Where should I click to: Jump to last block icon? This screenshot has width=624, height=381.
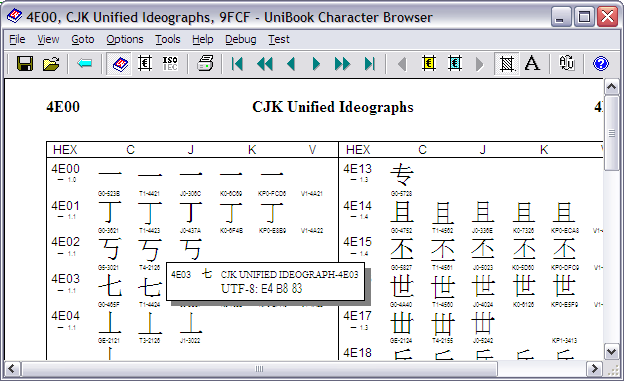tap(370, 64)
